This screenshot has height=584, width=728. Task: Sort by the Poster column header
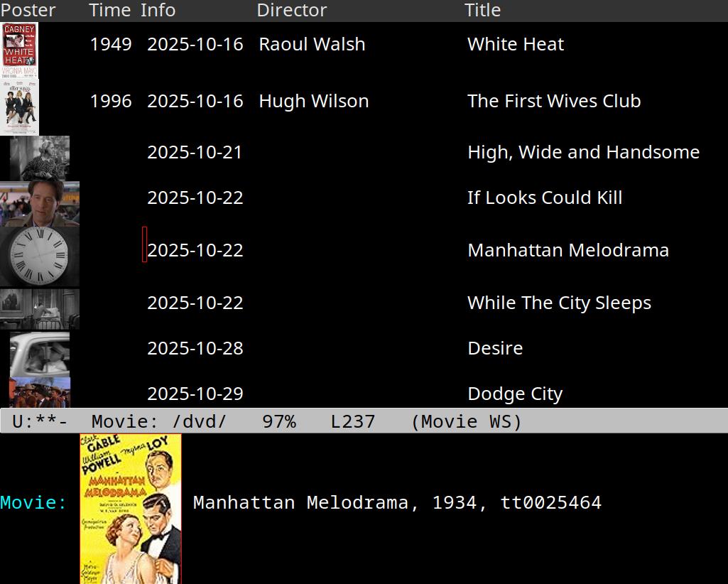[x=28, y=11]
